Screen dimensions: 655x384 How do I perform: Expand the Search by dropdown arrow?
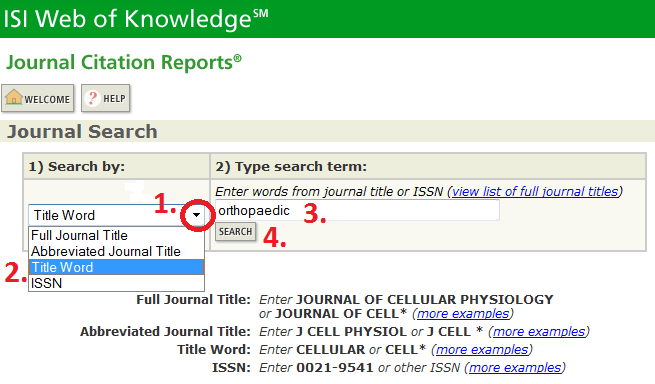(x=196, y=215)
